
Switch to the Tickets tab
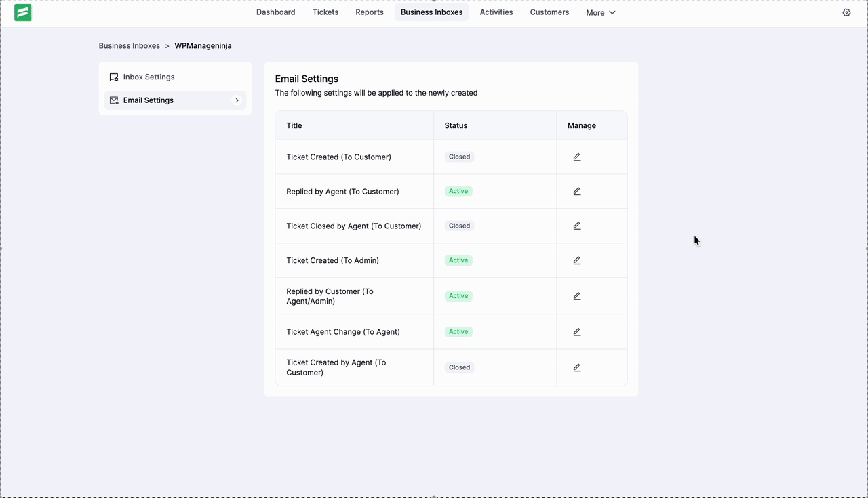(x=325, y=12)
